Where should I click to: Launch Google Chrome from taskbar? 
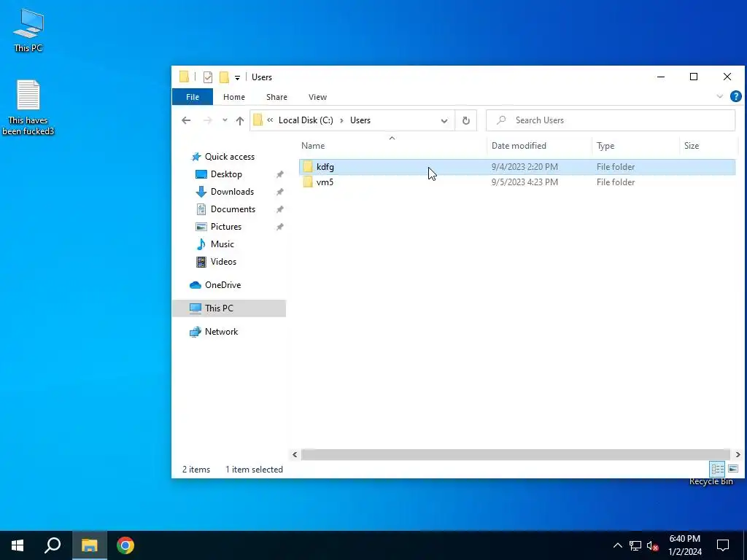point(125,545)
